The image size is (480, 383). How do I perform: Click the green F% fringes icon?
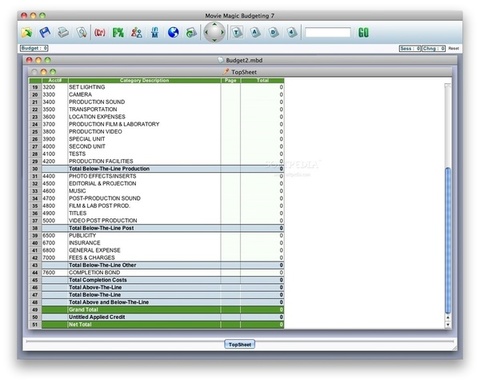[x=118, y=32]
